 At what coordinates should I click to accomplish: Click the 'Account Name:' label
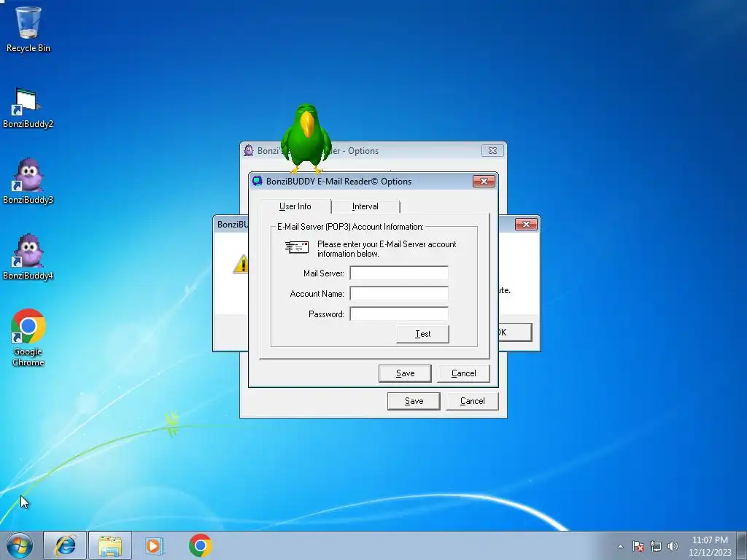point(317,294)
